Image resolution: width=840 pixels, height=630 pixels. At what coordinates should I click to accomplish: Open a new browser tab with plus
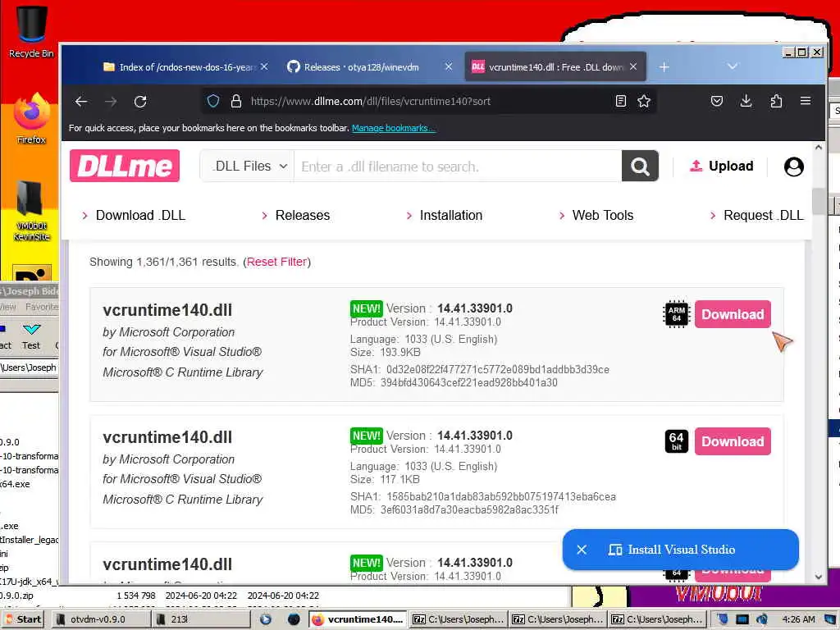pos(664,67)
